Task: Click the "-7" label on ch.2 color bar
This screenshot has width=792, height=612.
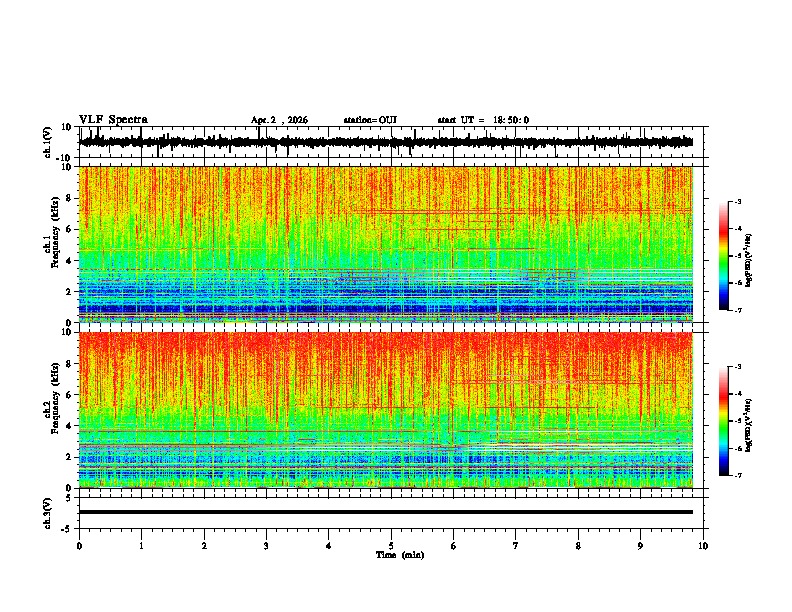Action: (738, 475)
